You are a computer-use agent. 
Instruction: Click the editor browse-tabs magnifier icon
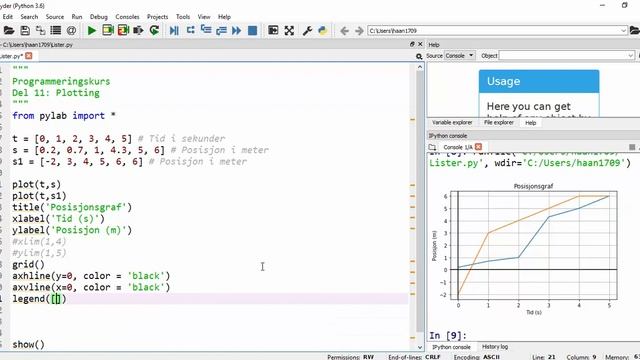(x=419, y=56)
